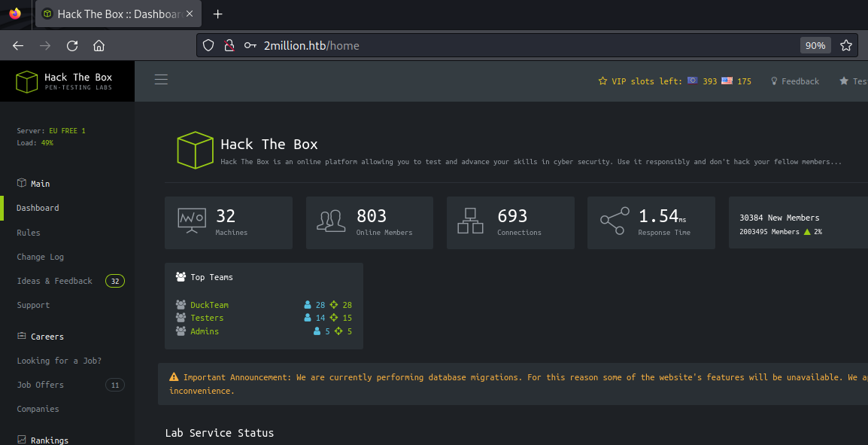Click the Feedback link in top bar
The height and width of the screenshot is (445, 868).
(800, 81)
